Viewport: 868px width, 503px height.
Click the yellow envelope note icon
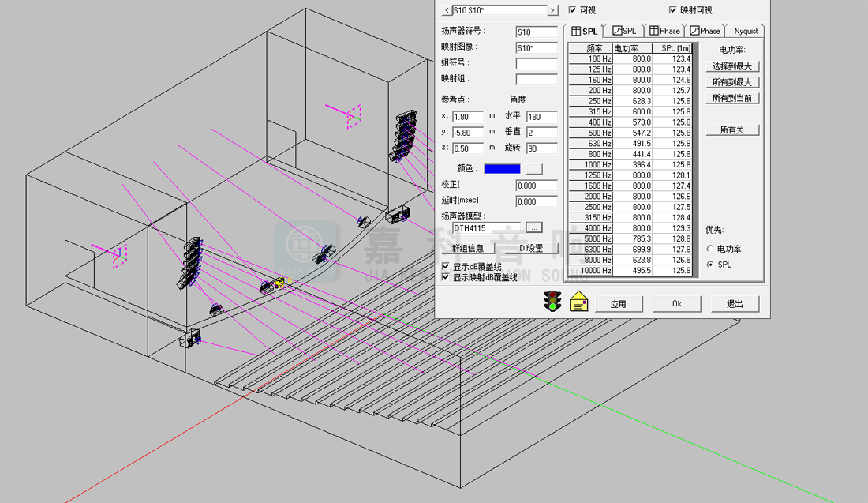579,302
